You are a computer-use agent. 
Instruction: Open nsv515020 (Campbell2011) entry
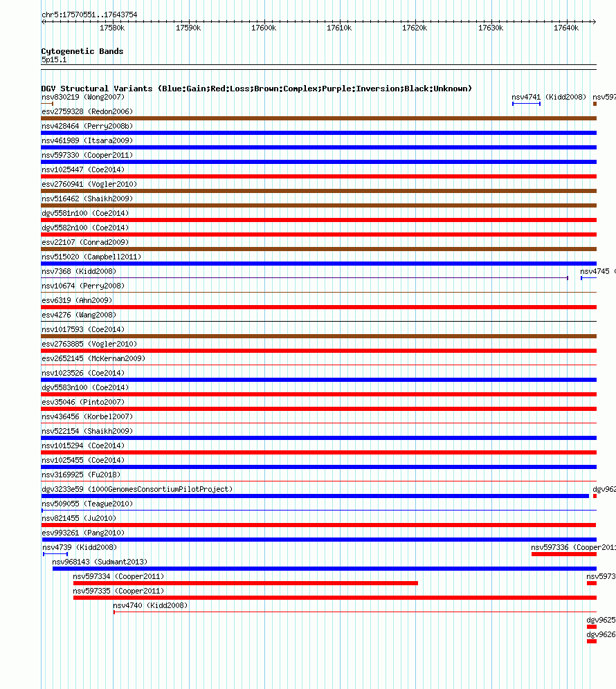tap(91, 257)
